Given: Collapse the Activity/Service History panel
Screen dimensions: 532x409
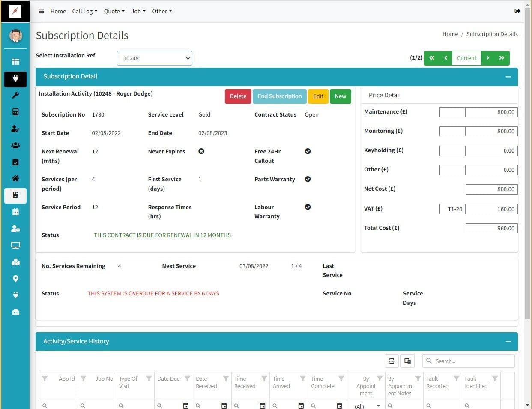Looking at the screenshot, I should click(x=508, y=342).
